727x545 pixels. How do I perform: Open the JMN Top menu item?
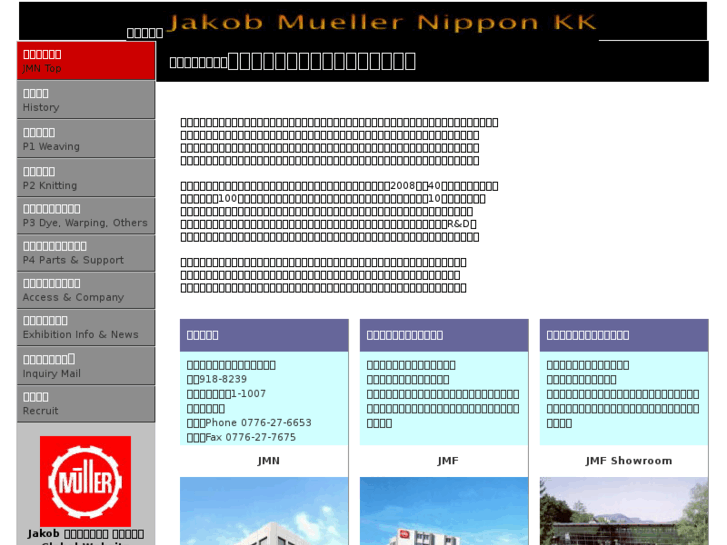pos(86,61)
